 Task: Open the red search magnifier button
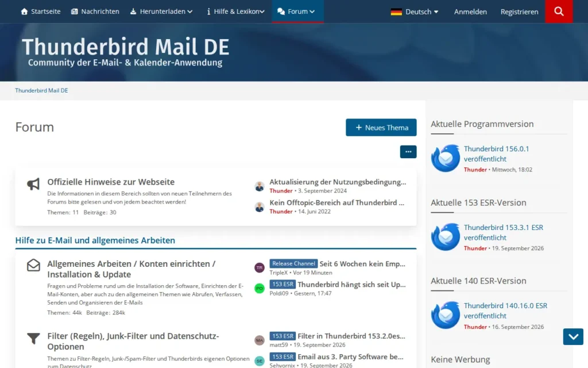click(559, 11)
